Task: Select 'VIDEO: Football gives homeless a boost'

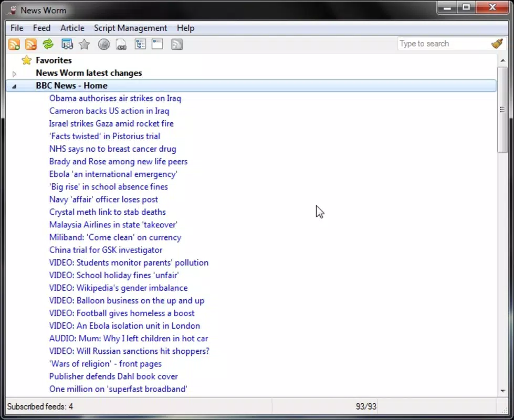Action: click(x=122, y=313)
